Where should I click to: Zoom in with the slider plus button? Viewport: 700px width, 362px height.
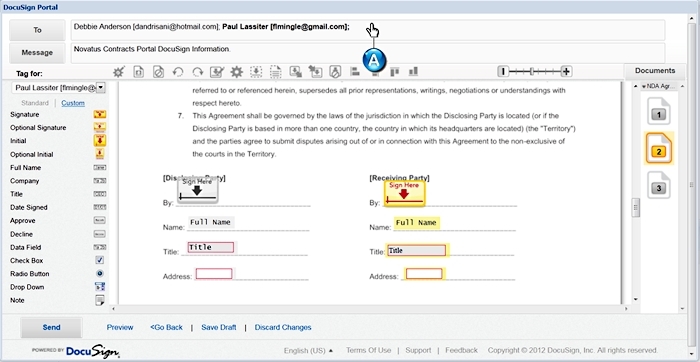566,71
